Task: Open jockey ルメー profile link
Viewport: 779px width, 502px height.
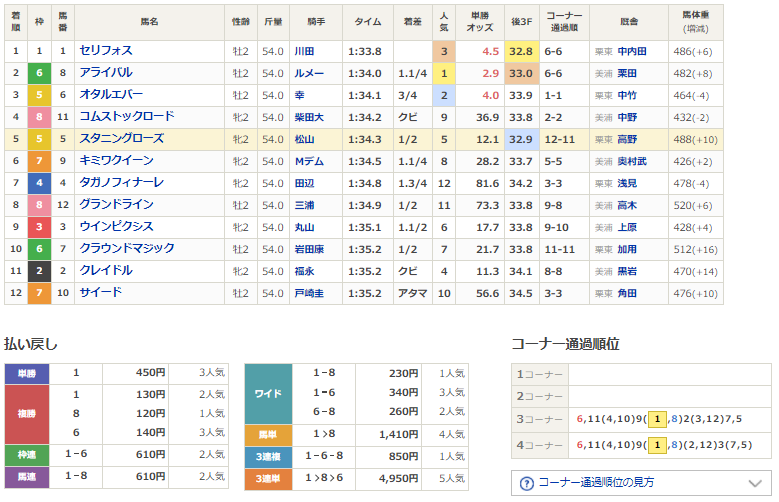Action: (309, 73)
